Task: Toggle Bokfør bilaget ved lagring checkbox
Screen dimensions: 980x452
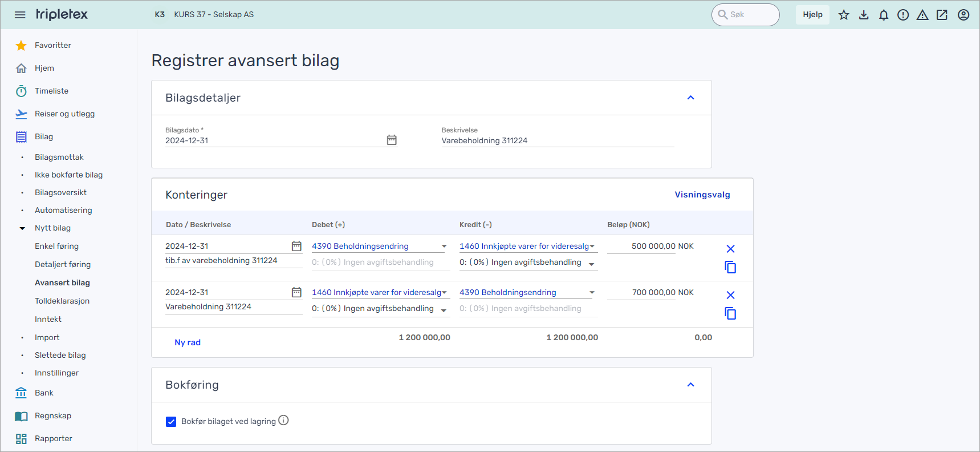Action: tap(171, 422)
